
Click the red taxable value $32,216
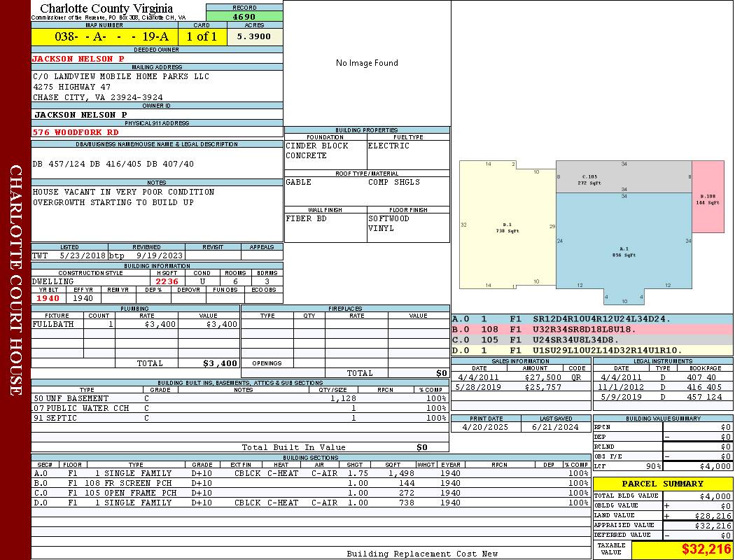click(x=681, y=549)
